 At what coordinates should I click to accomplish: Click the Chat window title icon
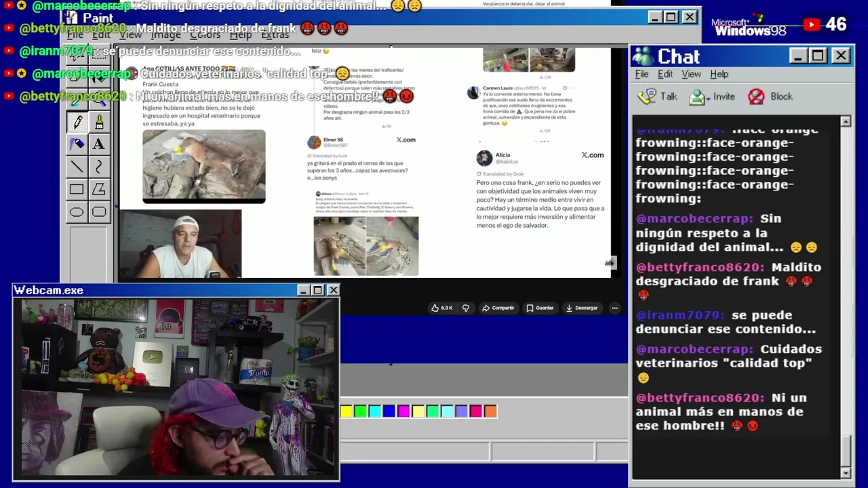[x=643, y=56]
